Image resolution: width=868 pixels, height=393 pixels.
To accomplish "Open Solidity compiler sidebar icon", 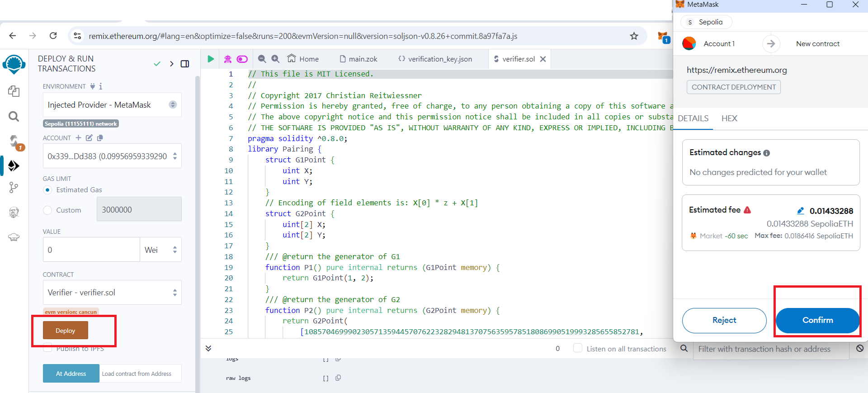I will 14,142.
